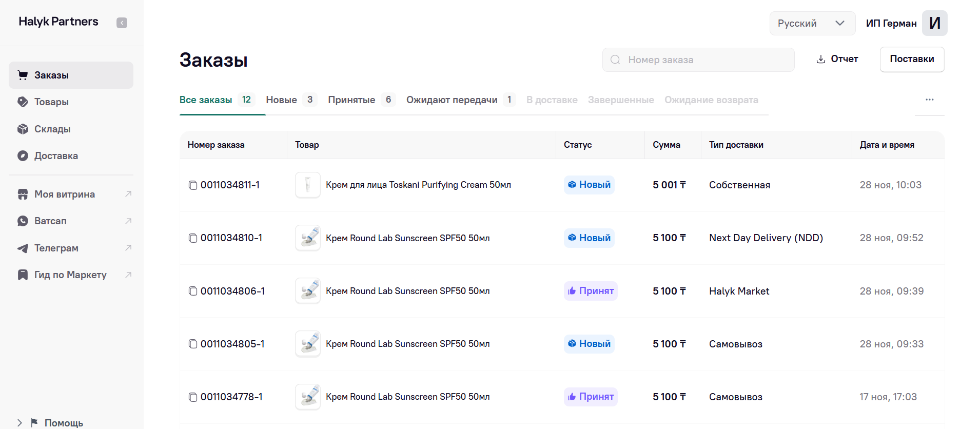Screen dimensions: 980x429
Task: Open Товары section via tag icon
Action: [x=23, y=102]
